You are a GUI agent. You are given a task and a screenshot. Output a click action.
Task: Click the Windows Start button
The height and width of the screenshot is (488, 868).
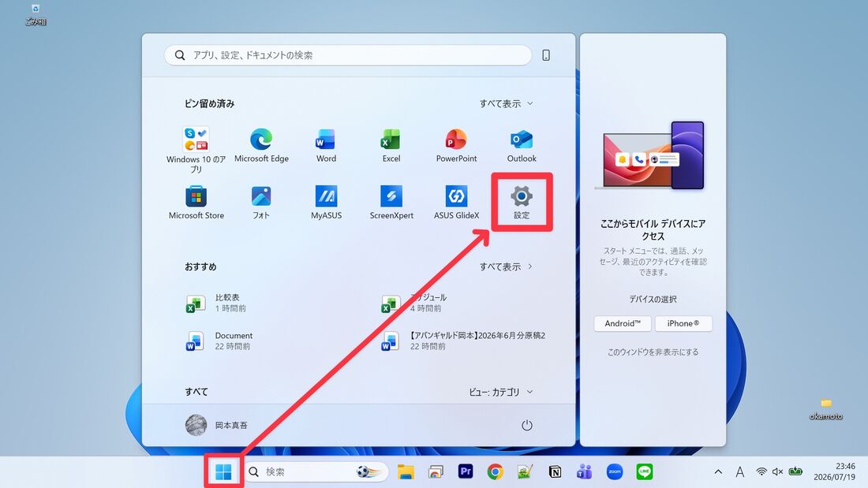(x=223, y=472)
